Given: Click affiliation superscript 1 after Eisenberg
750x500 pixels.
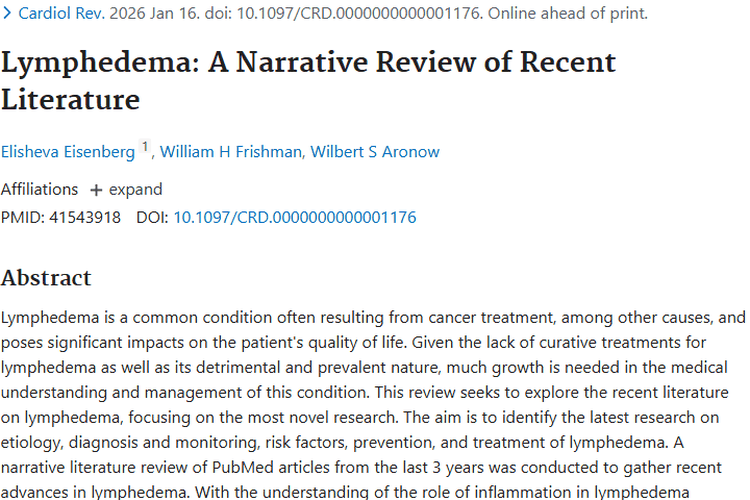Looking at the screenshot, I should [x=144, y=147].
